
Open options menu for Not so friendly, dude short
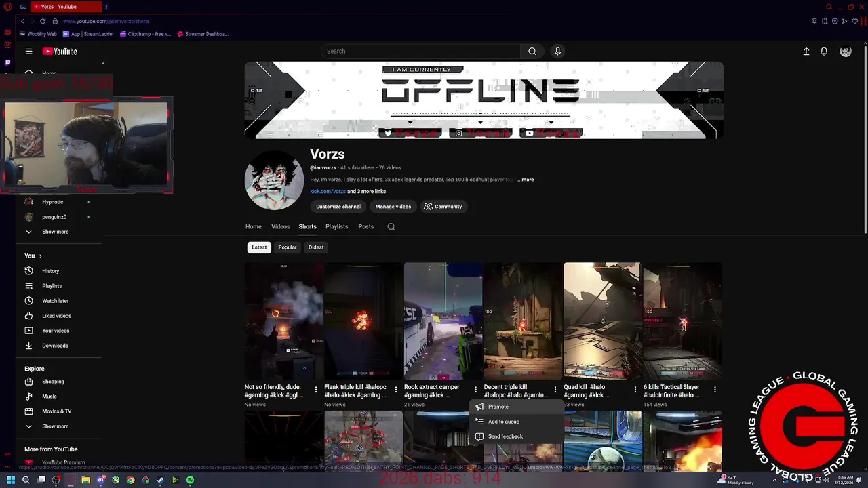tap(316, 390)
